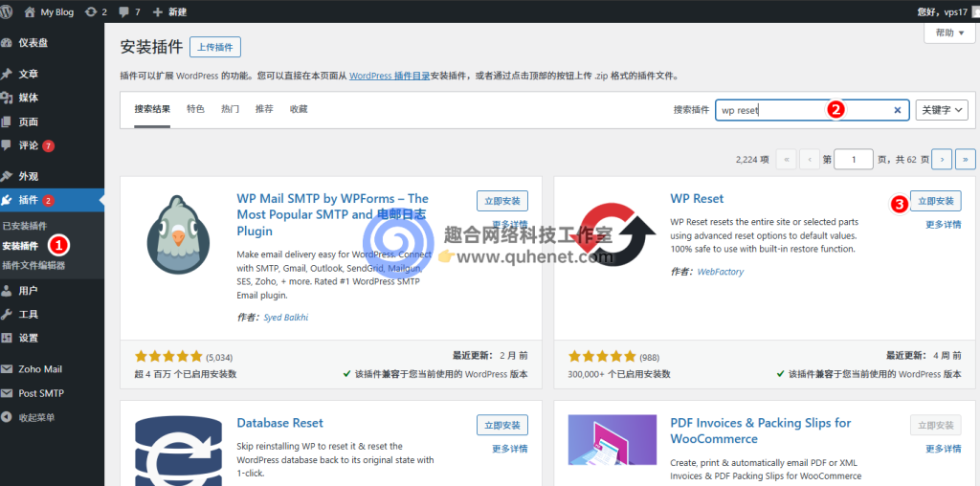
Task: Click the 新建 new content button
Action: pos(169,11)
